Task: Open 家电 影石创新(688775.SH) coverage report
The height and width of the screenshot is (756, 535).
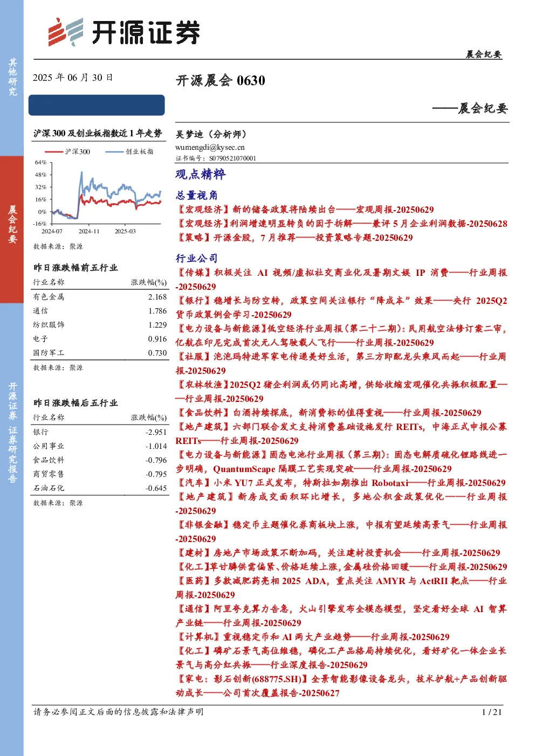Action: [341, 686]
